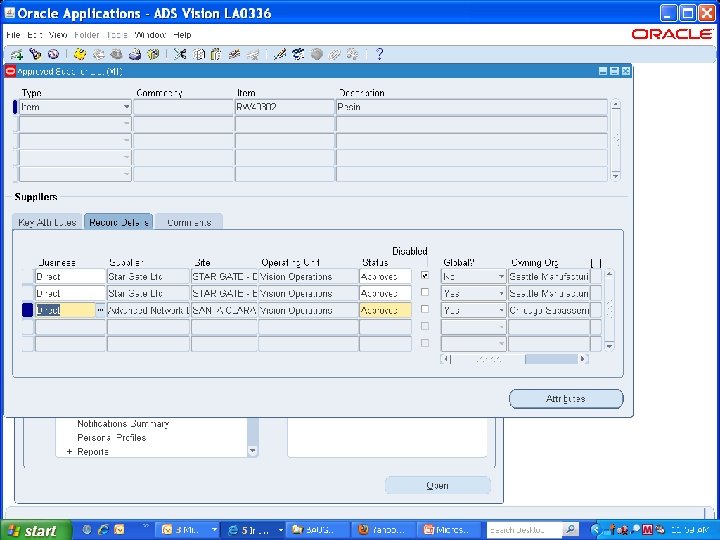This screenshot has width=720, height=540.
Task: Switch to Key Attributes tab
Action: point(47,222)
